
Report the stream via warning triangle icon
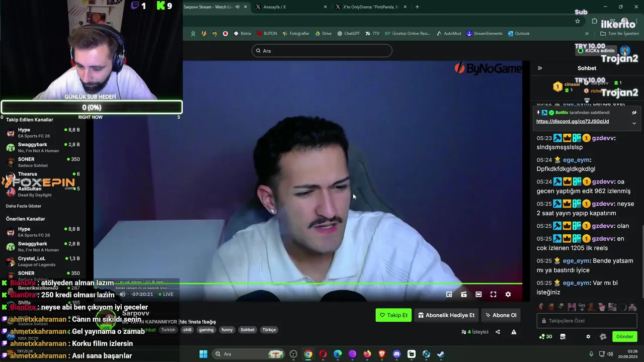point(514,332)
